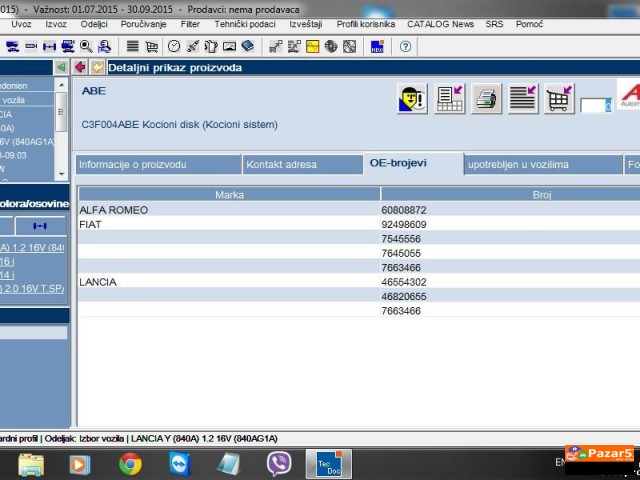This screenshot has width=640, height=480.
Task: Select the OE-brojevi tab
Action: pos(413,163)
